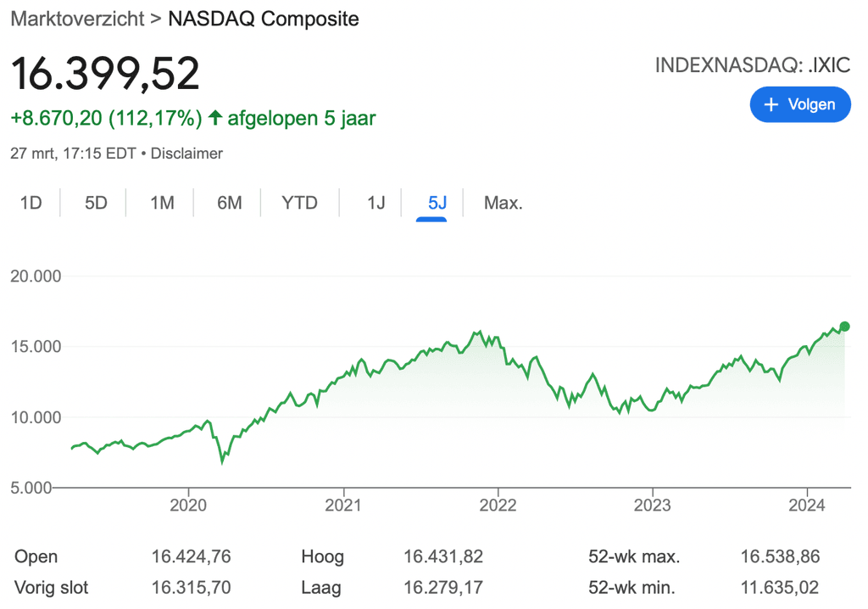Click the active 5J tab

[x=437, y=203]
